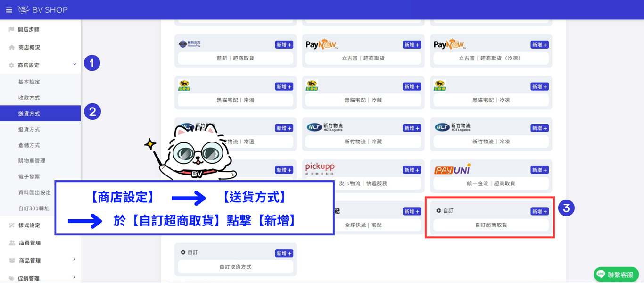Expand the 促銷管理 submenu arrow
The height and width of the screenshot is (283, 644).
tap(74, 278)
